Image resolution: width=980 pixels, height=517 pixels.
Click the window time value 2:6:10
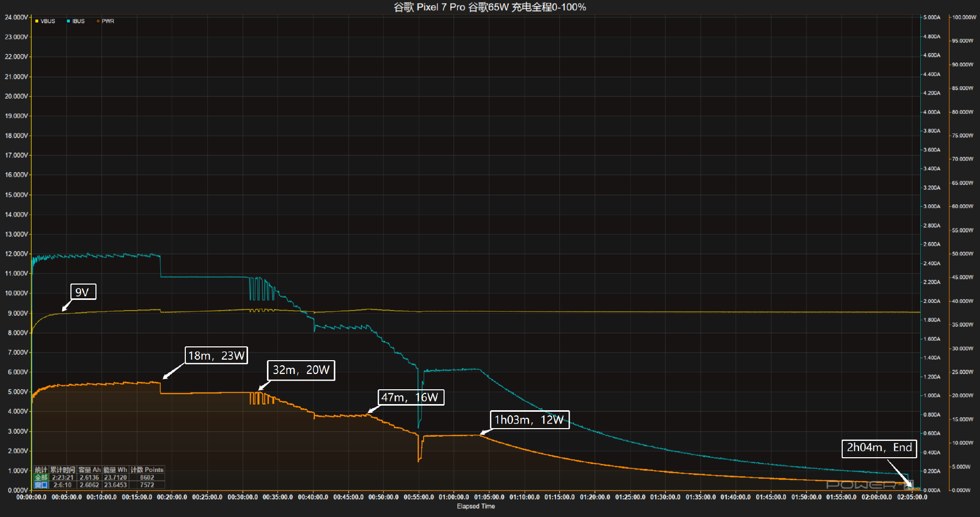click(63, 485)
